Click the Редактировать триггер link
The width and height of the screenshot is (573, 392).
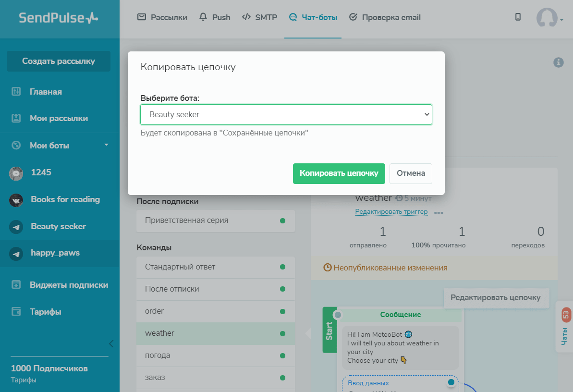pos(391,212)
